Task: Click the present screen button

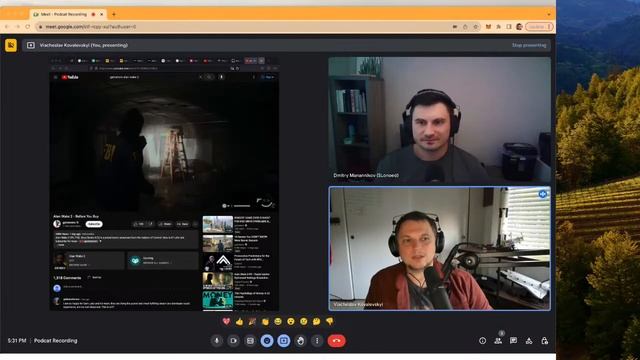Action: [x=284, y=340]
